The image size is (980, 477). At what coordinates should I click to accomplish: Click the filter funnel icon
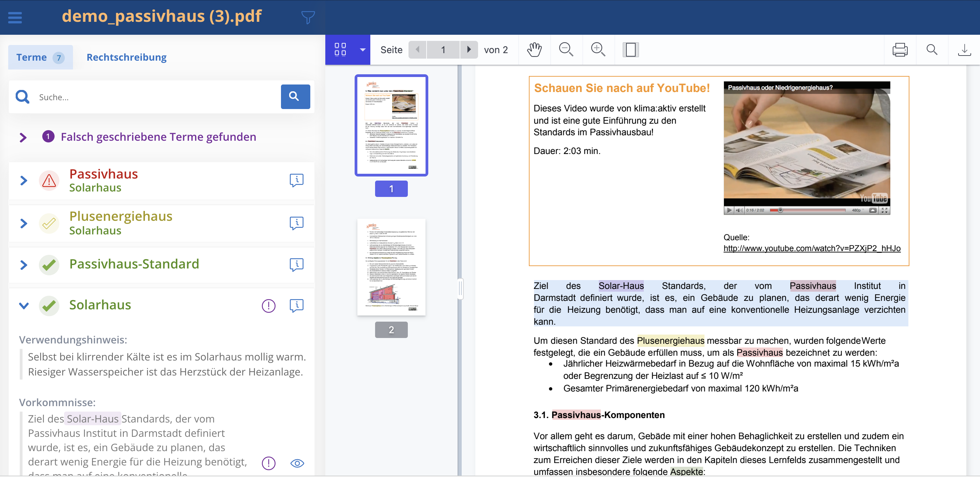307,17
